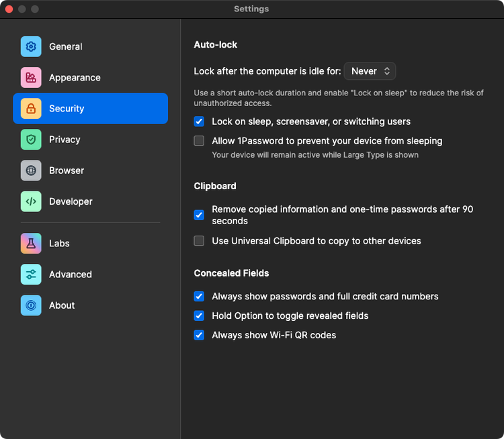Uncheck Always show Wi-Fi QR codes
The image size is (504, 439).
point(199,335)
